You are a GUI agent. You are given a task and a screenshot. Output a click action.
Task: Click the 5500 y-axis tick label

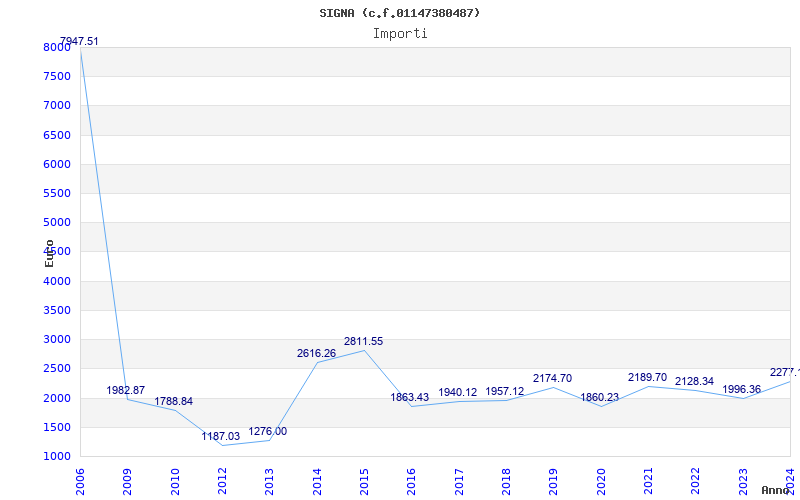[57, 193]
